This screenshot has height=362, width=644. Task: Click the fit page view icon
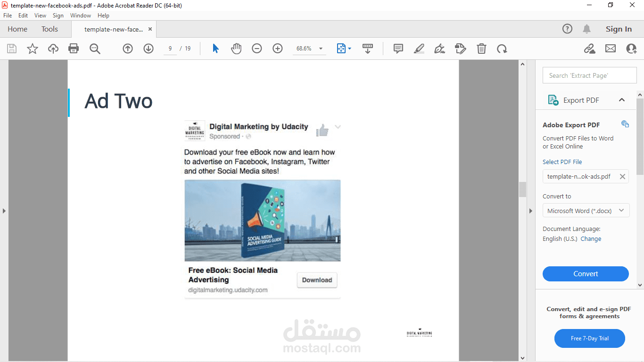point(341,49)
